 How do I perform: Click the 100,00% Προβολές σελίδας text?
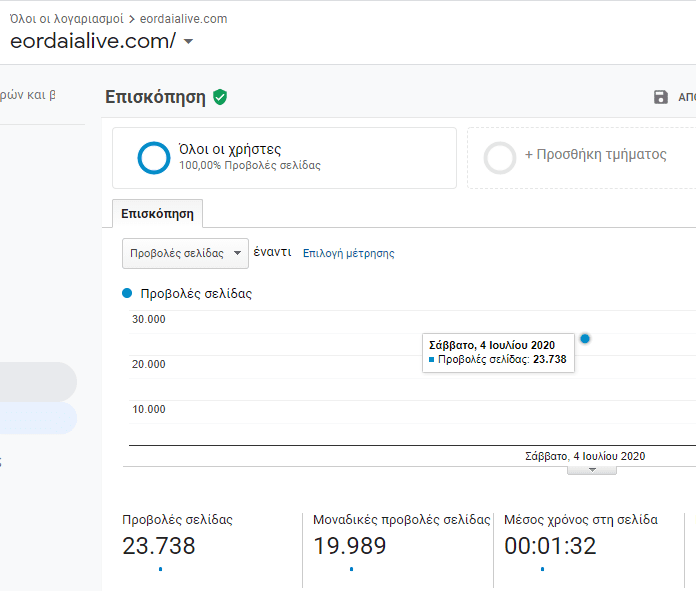point(250,165)
